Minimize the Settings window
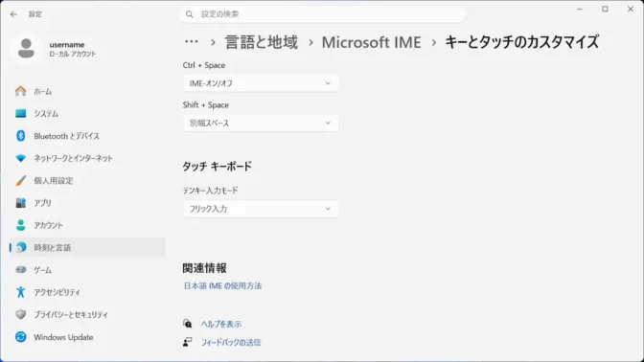Image resolution: width=644 pixels, height=362 pixels. point(580,9)
